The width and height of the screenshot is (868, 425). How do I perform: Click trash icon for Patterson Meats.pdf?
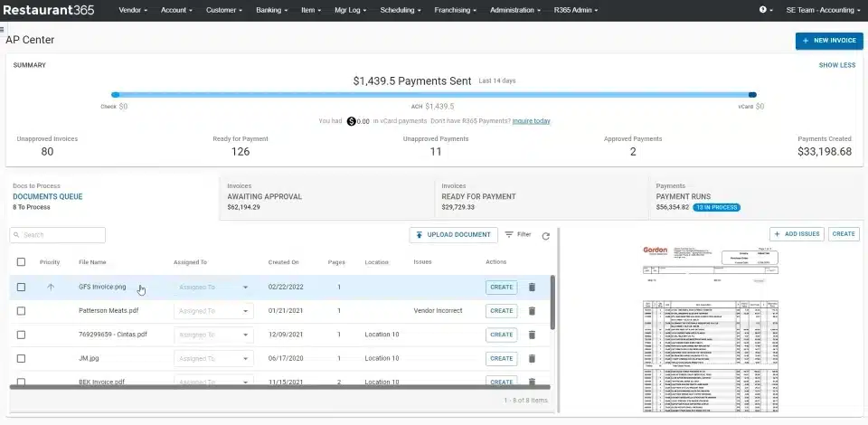point(532,311)
